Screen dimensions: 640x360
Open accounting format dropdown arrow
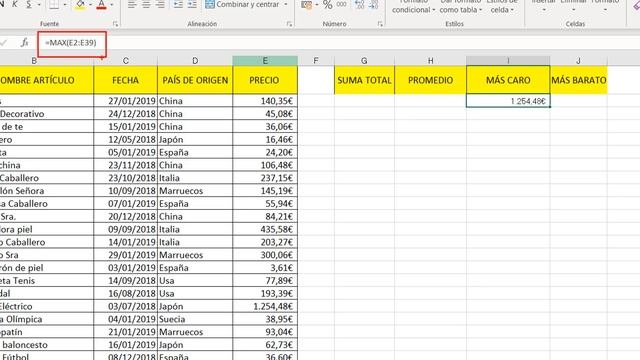[x=317, y=5]
